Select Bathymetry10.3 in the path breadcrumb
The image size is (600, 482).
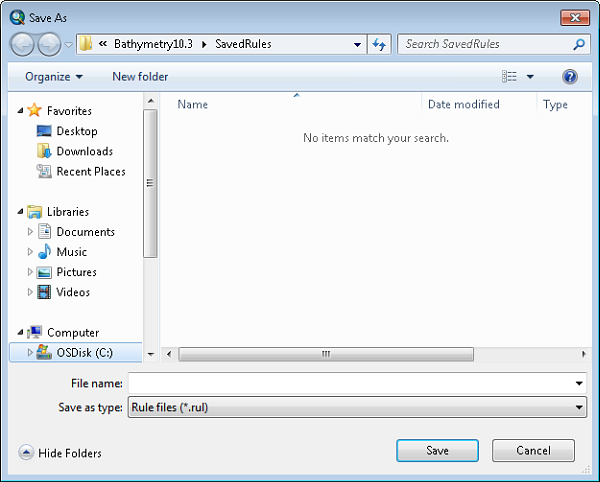[x=153, y=44]
